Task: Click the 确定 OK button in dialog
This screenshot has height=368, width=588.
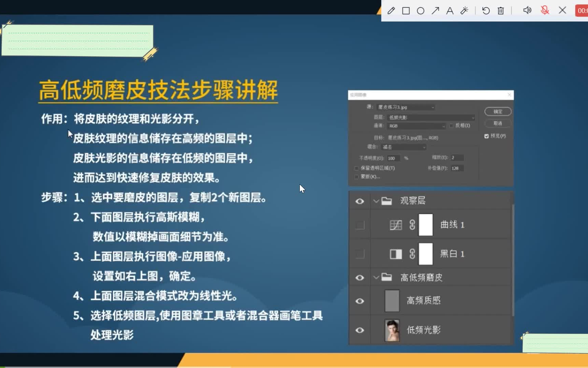Action: [498, 111]
